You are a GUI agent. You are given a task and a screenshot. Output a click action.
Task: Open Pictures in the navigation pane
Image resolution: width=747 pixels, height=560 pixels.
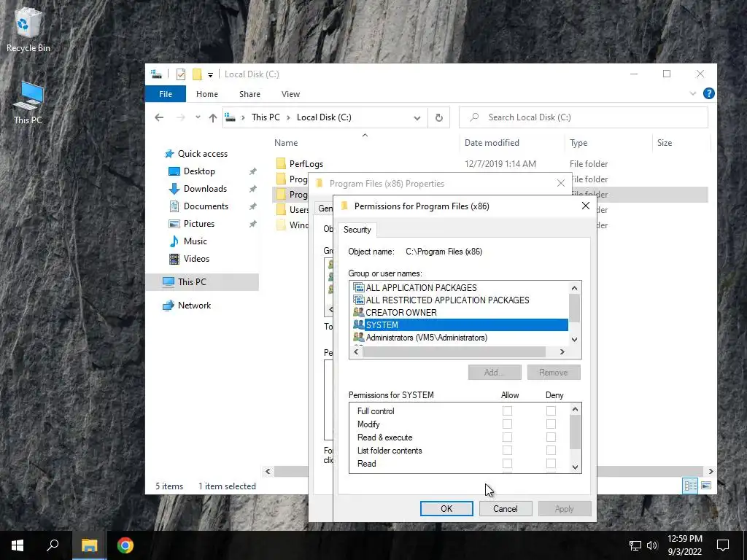pos(198,224)
